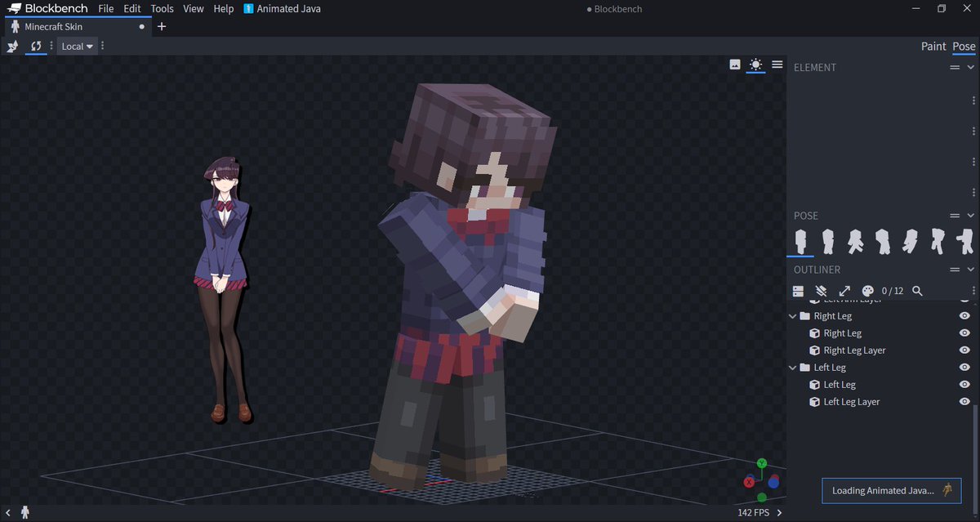Image resolution: width=980 pixels, height=522 pixels.
Task: Toggle visibility of Right Leg cube
Action: [x=964, y=333]
